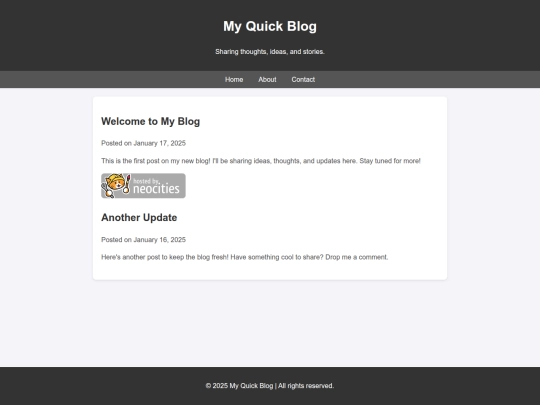Click the neocities cat mascot icon

(116, 185)
